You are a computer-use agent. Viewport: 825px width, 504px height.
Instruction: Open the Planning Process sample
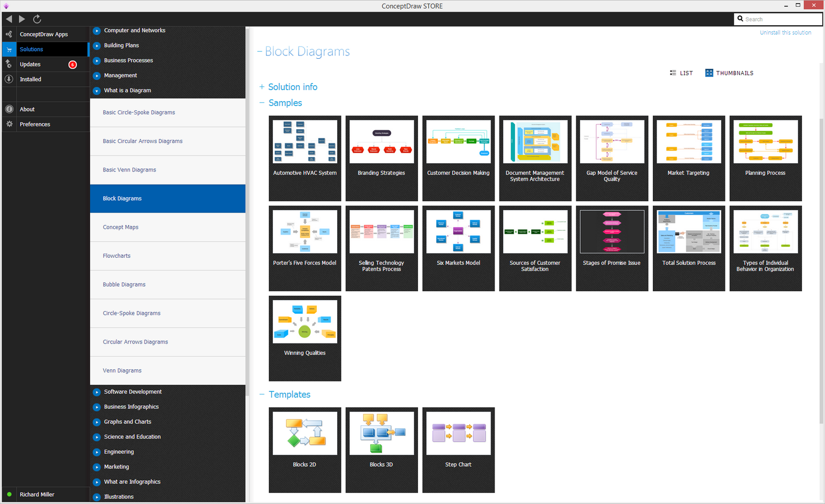click(766, 158)
